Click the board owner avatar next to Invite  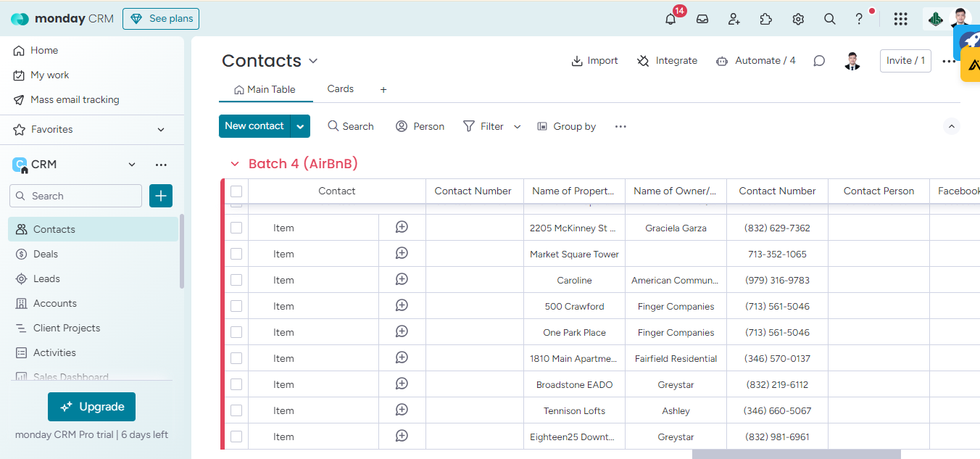coord(852,61)
